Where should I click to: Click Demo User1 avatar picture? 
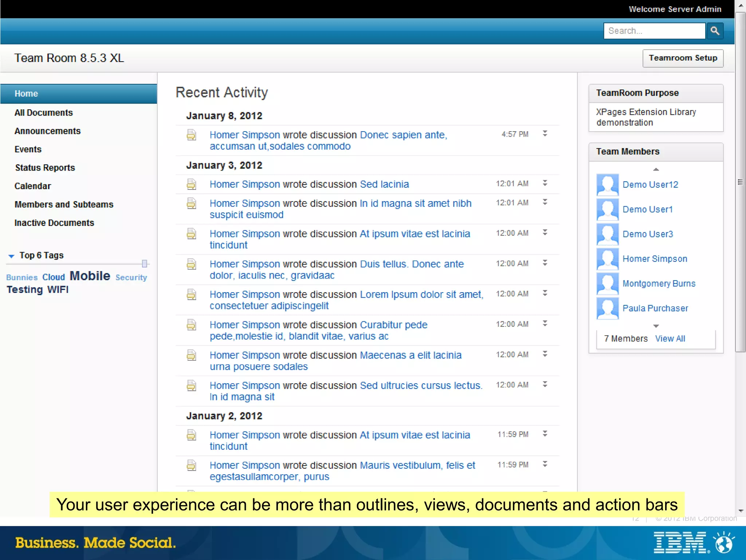[x=607, y=209]
